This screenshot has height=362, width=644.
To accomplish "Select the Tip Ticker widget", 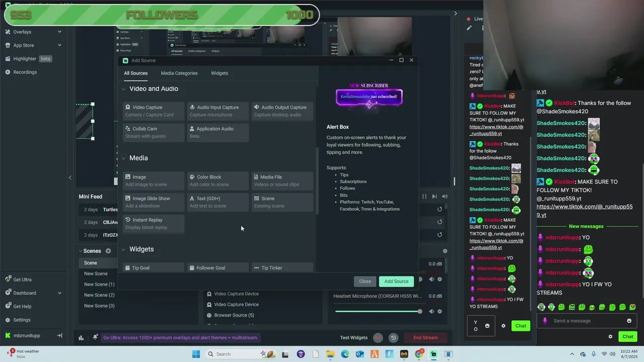I will coord(282,268).
